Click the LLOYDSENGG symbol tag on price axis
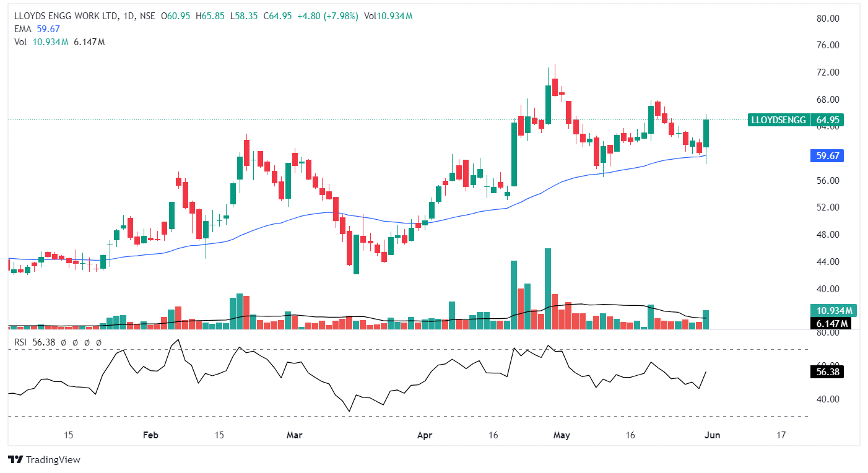868x473 pixels. [x=778, y=120]
